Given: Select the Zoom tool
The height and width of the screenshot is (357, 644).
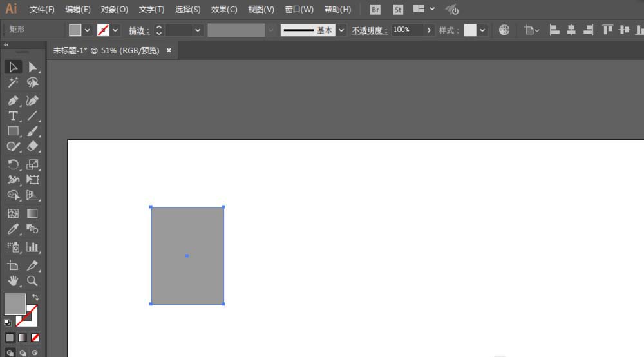Looking at the screenshot, I should point(32,281).
